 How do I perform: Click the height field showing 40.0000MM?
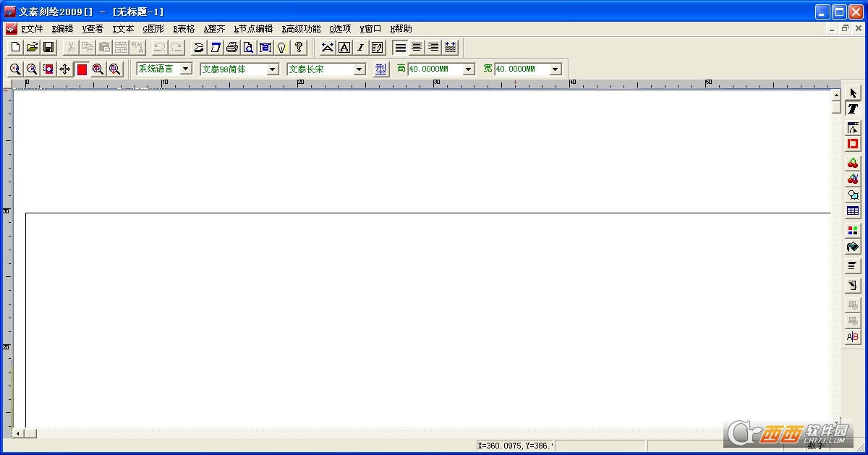(435, 69)
